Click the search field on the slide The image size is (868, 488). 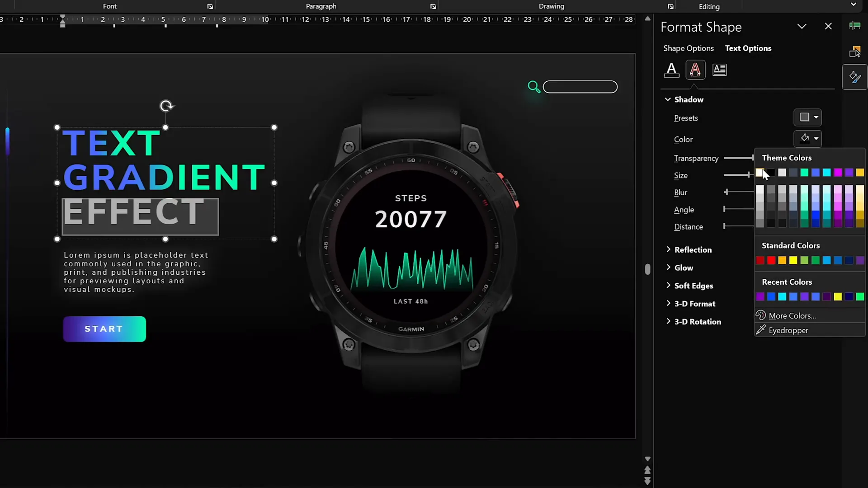580,87
